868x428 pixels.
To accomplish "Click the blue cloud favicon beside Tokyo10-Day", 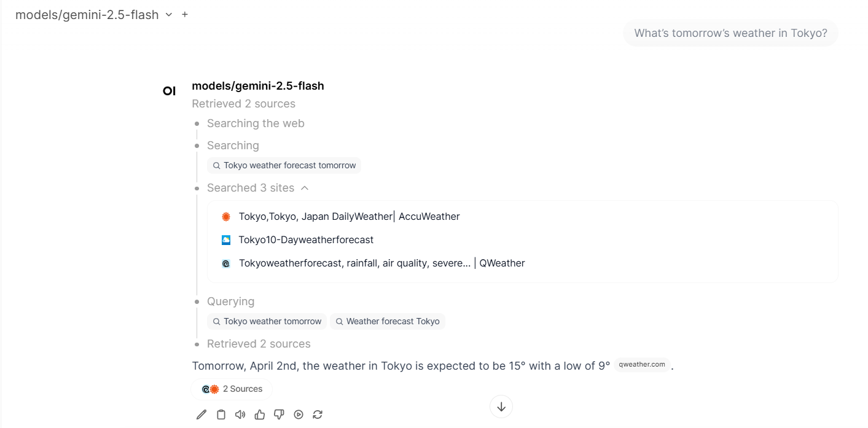I will tap(226, 239).
